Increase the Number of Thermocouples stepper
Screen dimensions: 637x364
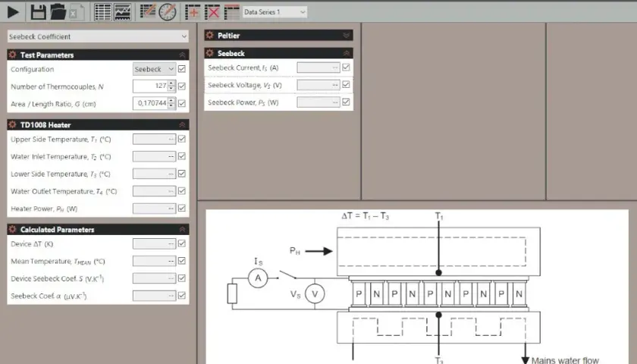tap(171, 83)
